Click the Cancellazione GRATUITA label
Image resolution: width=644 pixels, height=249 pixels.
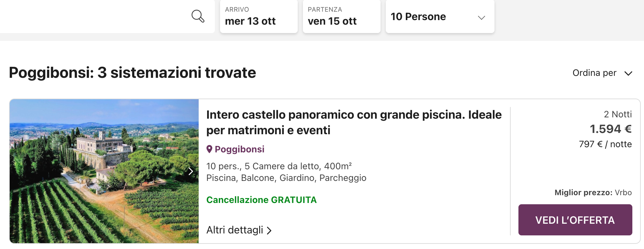(x=261, y=200)
